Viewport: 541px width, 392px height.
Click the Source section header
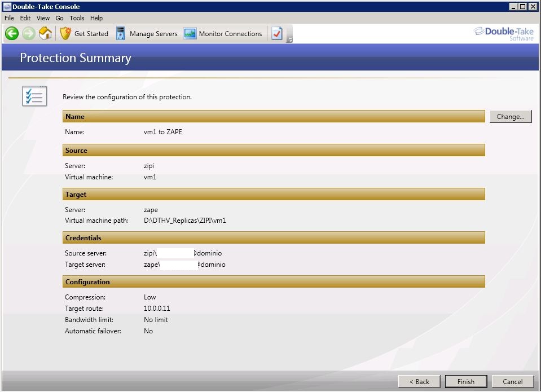point(274,151)
